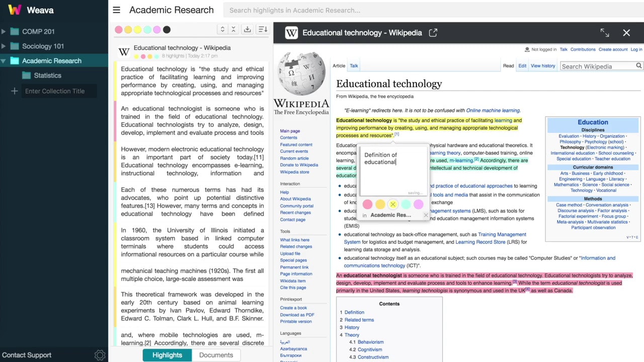
Task: Expand document viewer to fullscreen
Action: click(605, 33)
